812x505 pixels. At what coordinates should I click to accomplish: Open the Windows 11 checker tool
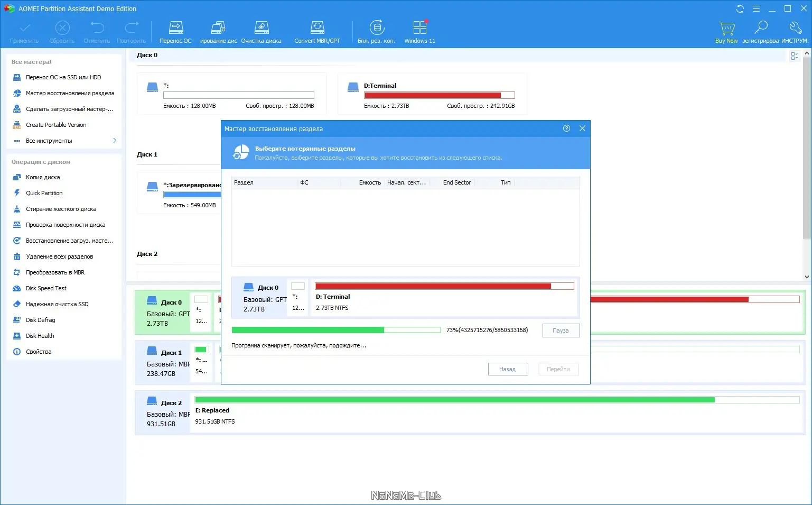point(420,32)
